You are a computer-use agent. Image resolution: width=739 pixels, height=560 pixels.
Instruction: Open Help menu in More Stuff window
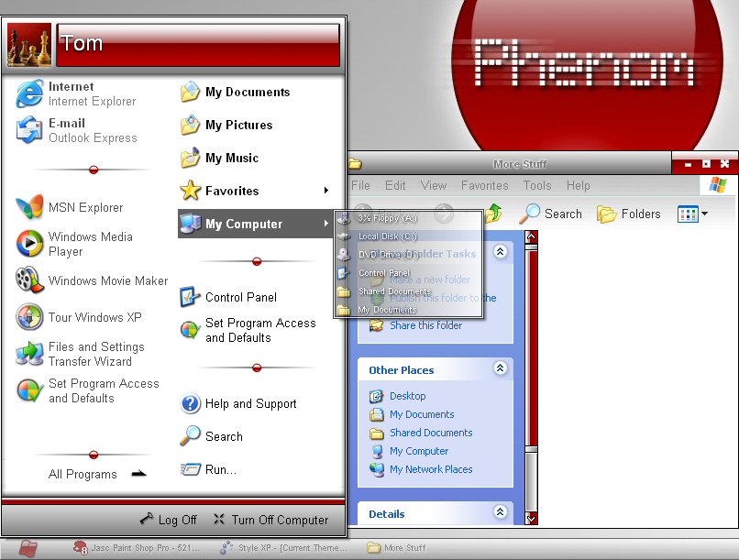click(x=578, y=185)
